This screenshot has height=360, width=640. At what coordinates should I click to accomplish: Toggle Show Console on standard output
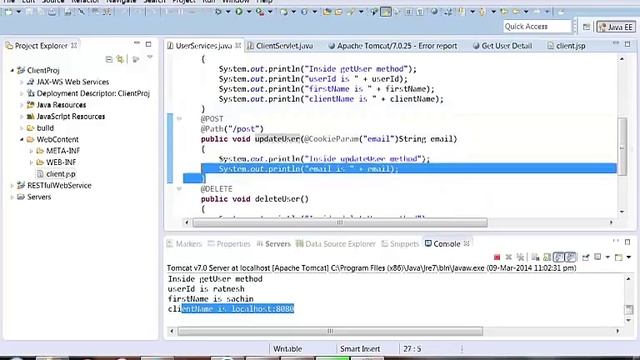(559, 257)
